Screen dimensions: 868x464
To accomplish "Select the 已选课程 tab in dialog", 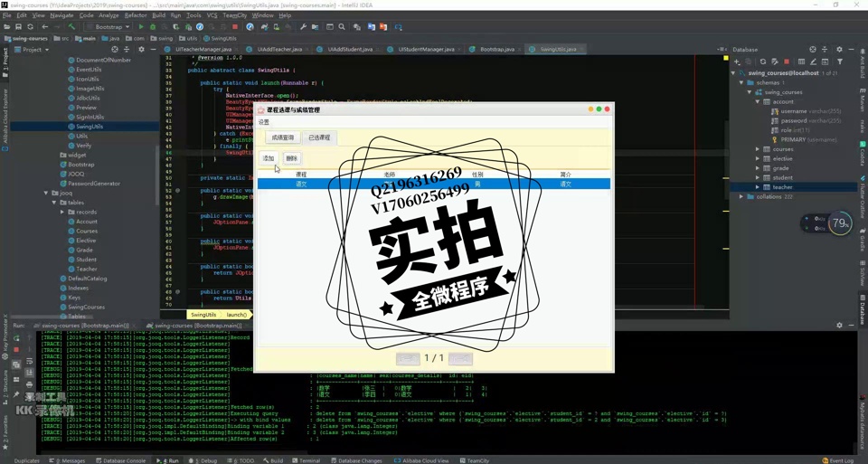I will (319, 137).
